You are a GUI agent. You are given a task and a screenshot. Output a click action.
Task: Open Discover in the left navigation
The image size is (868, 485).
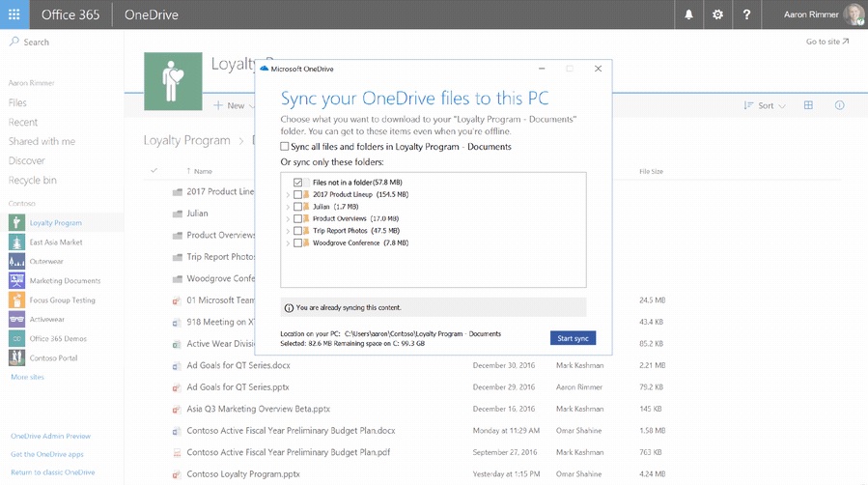coord(27,160)
